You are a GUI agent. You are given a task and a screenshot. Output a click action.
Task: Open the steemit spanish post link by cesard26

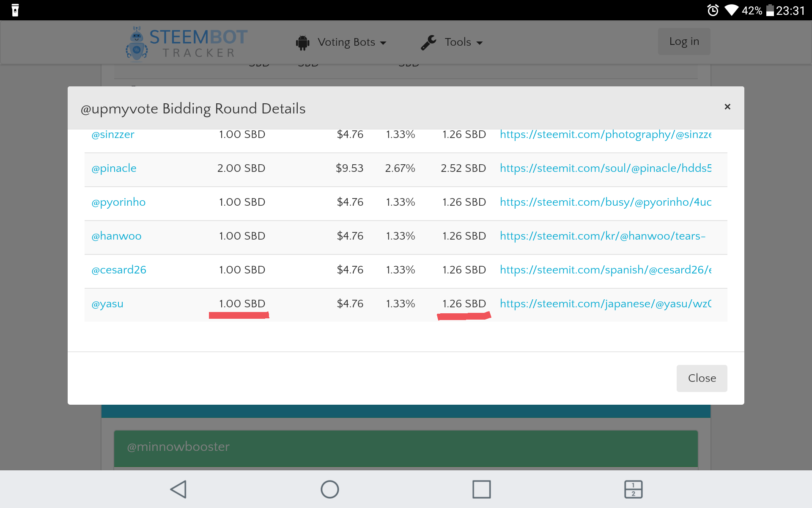pos(606,270)
